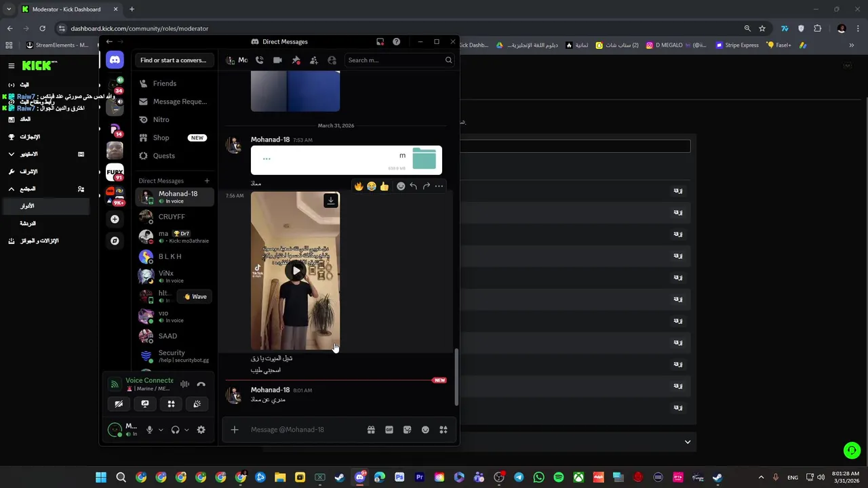
Task: Go to Discord home Direct Messages icon
Action: pyautogui.click(x=115, y=60)
